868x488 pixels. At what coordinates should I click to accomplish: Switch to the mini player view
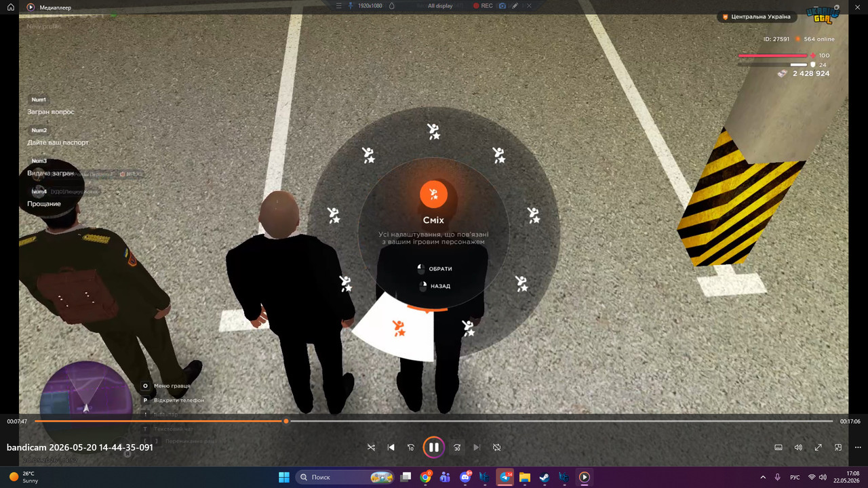click(x=838, y=447)
